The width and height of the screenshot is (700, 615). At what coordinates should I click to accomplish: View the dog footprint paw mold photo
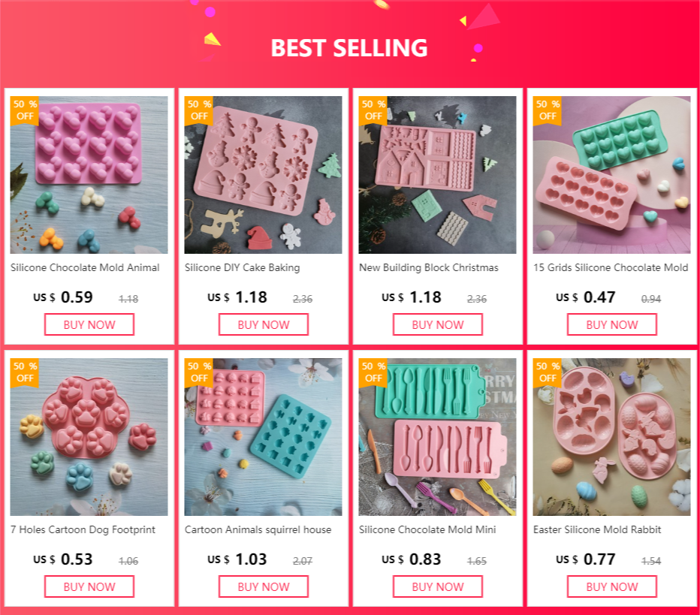click(x=89, y=437)
